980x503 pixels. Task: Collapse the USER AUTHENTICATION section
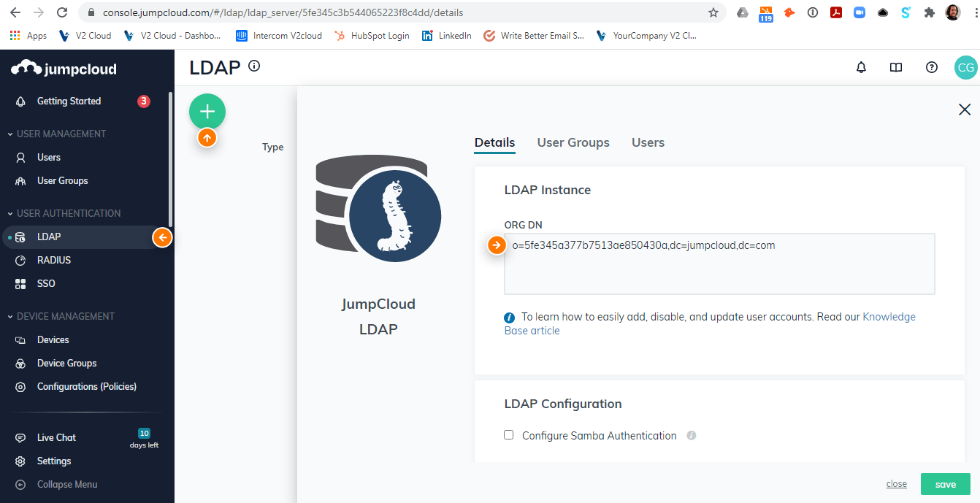pyautogui.click(x=64, y=213)
